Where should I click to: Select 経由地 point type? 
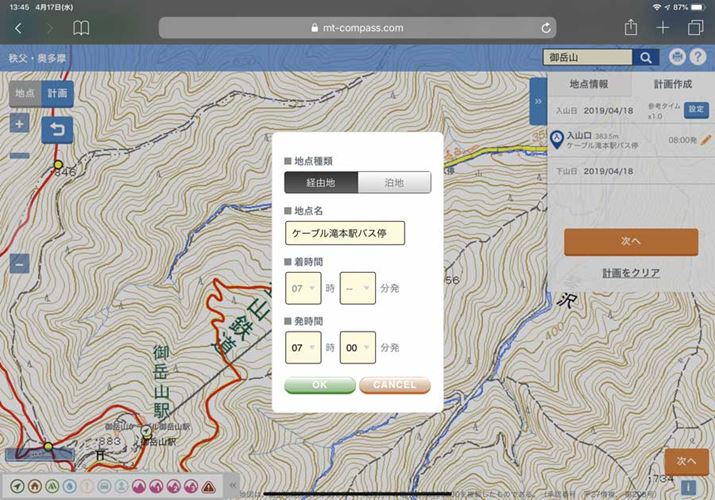[x=320, y=182]
